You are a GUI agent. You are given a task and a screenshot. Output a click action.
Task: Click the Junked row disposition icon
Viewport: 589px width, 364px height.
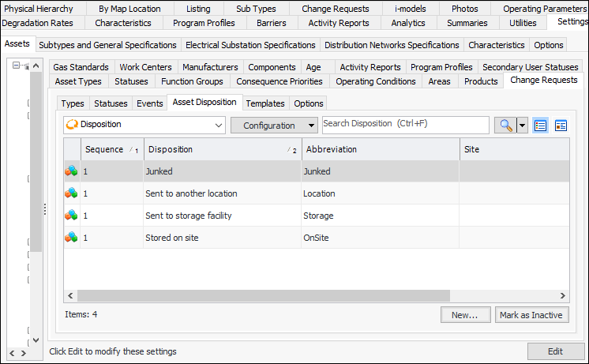[x=72, y=171]
